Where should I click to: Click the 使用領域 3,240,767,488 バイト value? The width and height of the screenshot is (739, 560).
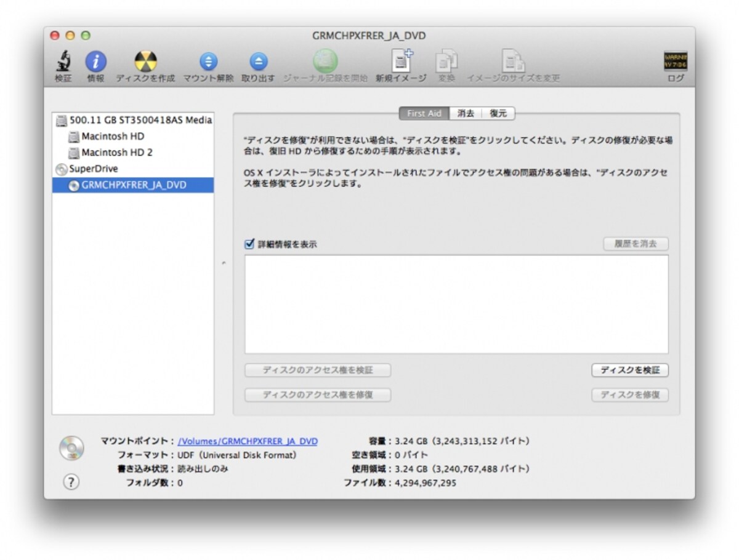click(x=461, y=469)
